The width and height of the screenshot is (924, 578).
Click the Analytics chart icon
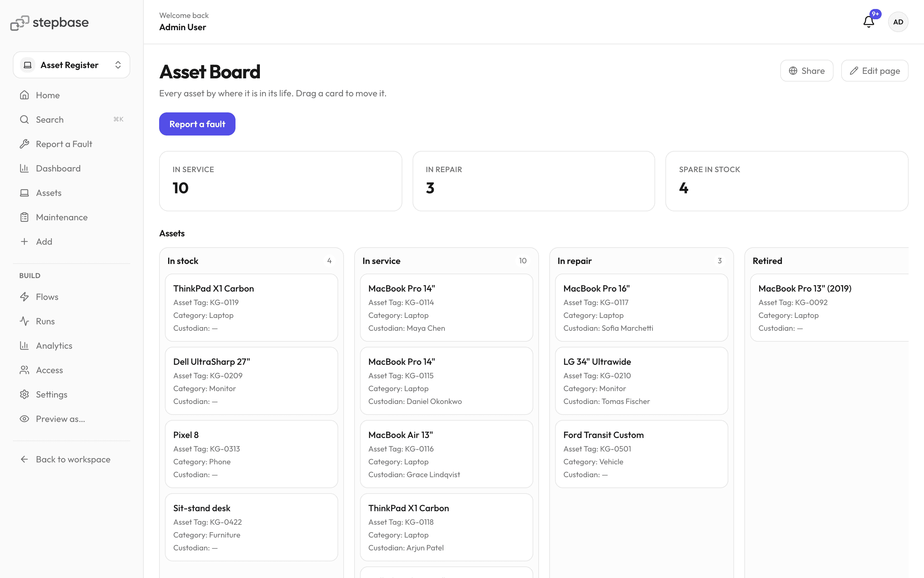tap(24, 346)
